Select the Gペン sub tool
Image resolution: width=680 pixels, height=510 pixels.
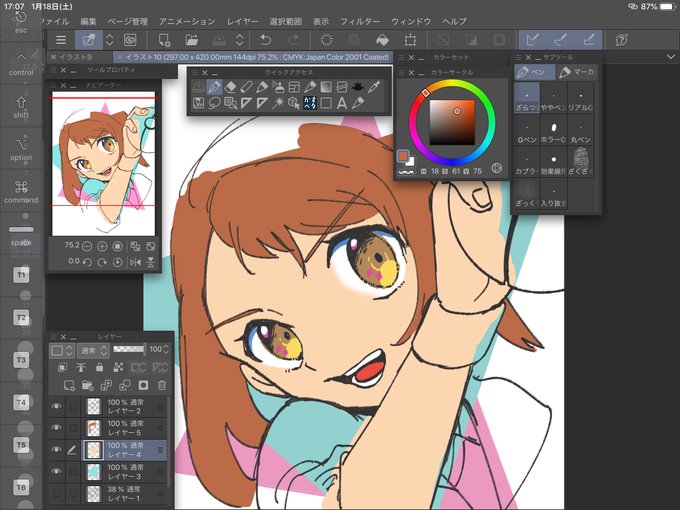pos(526,132)
